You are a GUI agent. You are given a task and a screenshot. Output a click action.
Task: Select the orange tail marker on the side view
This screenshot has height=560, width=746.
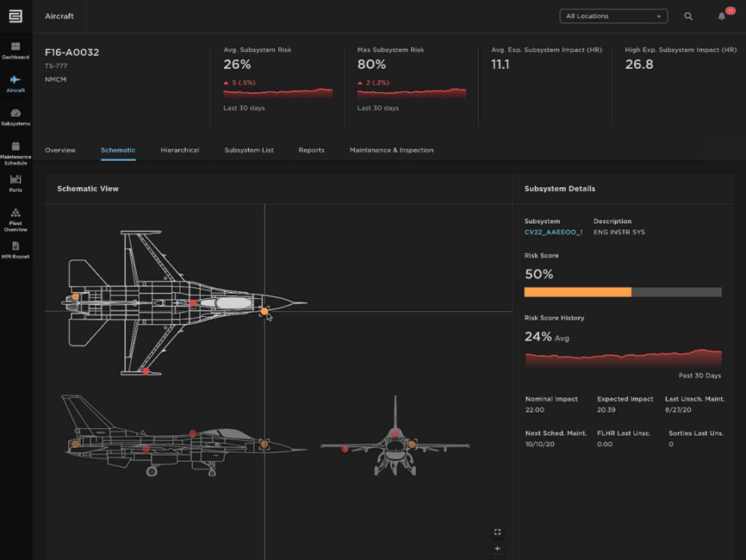pyautogui.click(x=75, y=444)
